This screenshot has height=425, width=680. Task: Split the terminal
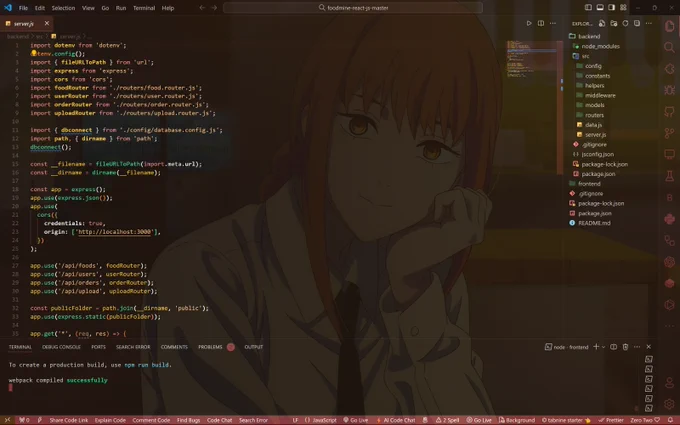613,347
